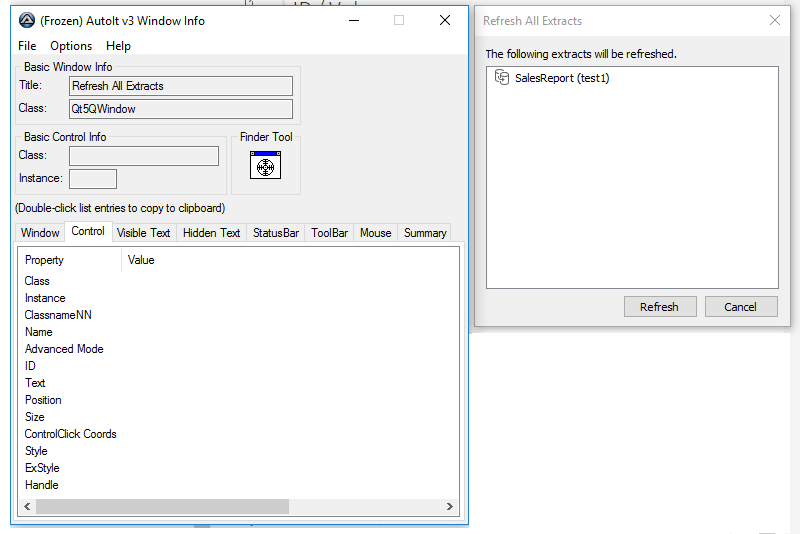Click the Refresh button in dialog
This screenshot has width=800, height=534.
pos(660,307)
